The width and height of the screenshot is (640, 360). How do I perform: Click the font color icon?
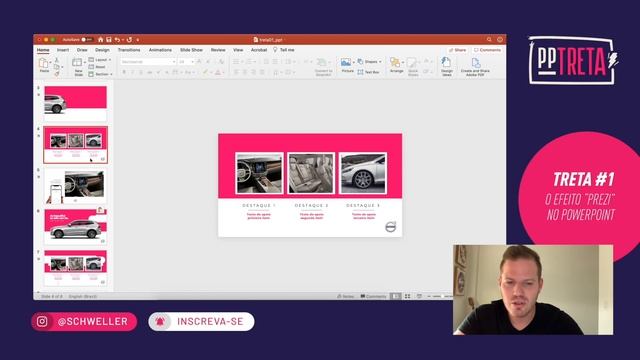[x=218, y=72]
